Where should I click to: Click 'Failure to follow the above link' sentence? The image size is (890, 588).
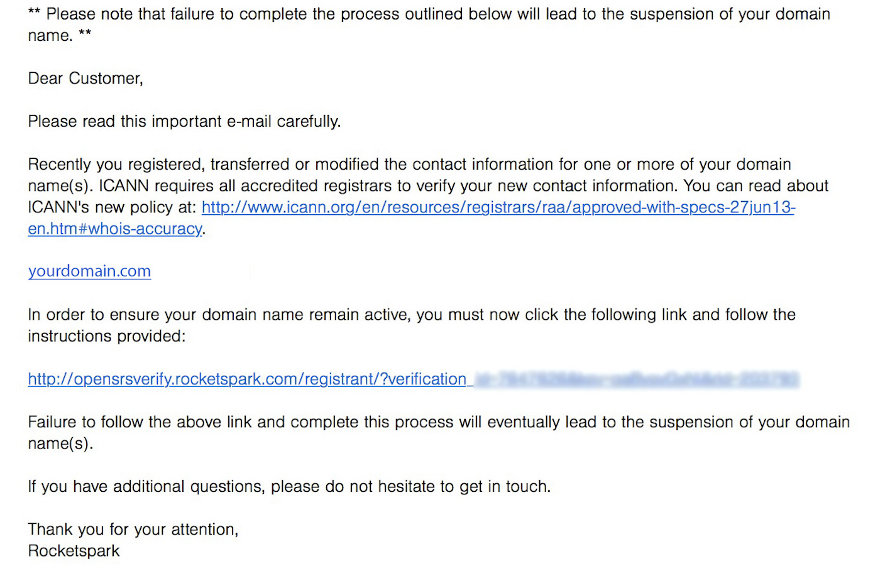439,433
